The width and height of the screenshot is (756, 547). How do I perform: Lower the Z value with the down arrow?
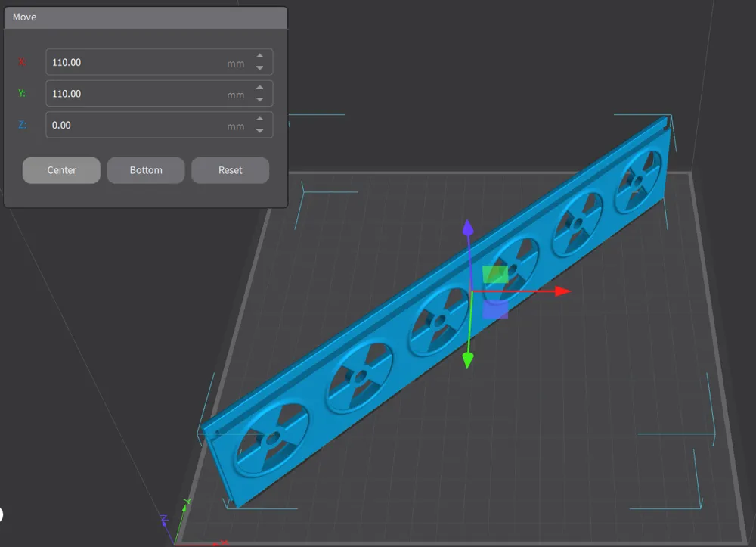tap(260, 131)
